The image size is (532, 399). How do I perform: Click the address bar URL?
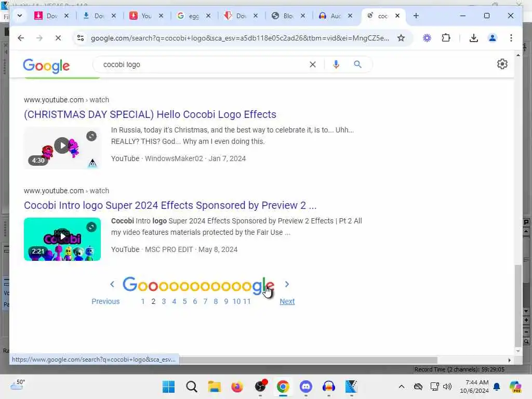pyautogui.click(x=240, y=38)
